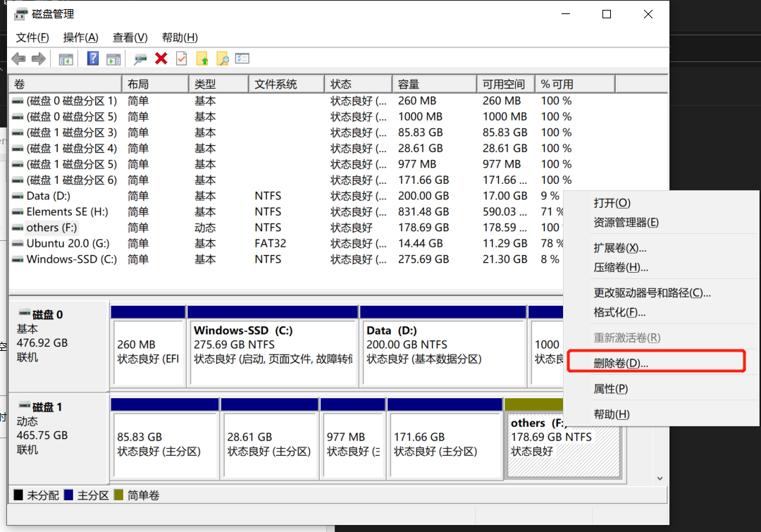Toggle the show/hide console tree icon

(x=66, y=59)
